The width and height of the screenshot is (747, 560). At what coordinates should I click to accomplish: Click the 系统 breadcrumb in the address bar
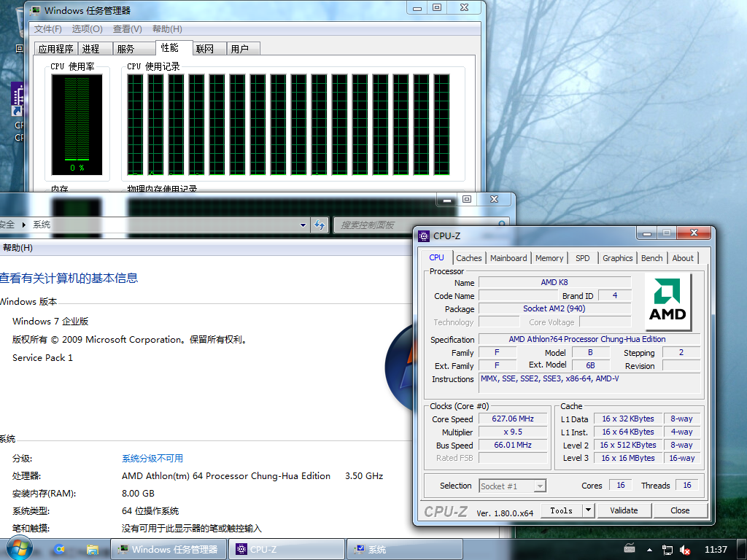pyautogui.click(x=42, y=225)
